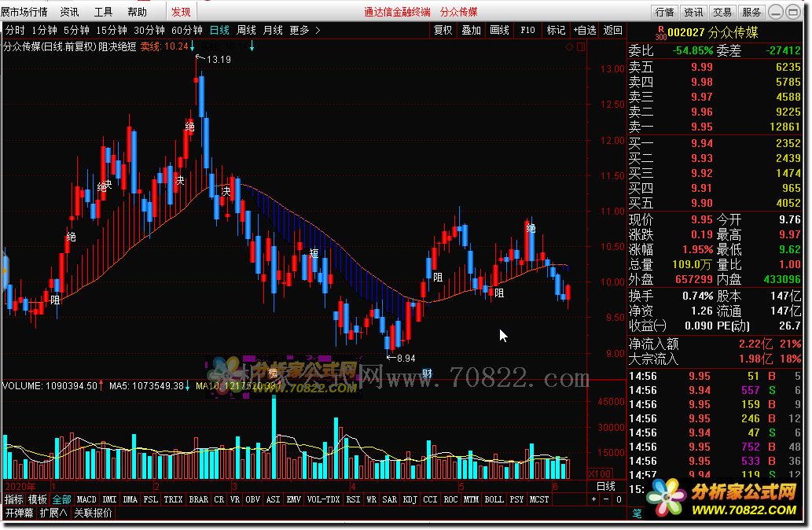Click the 002027 分众传媒 stock title

[x=713, y=33]
